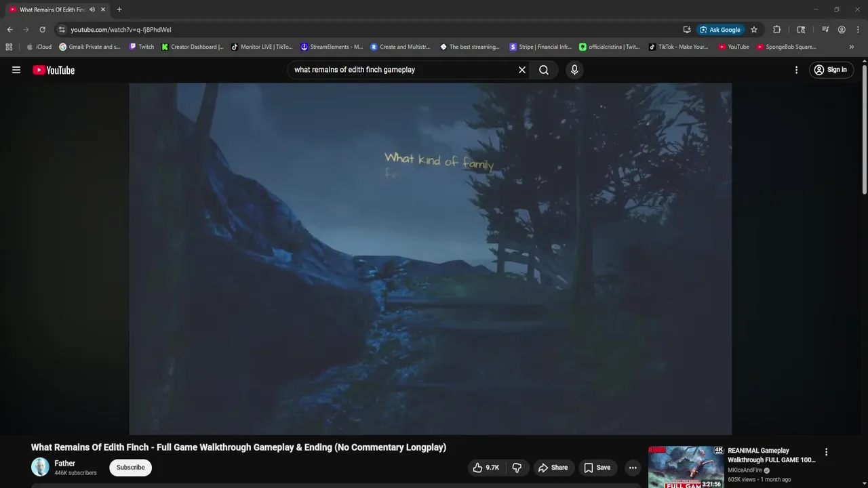Image resolution: width=868 pixels, height=488 pixels.
Task: Dislike the video with thumbs down
Action: [x=517, y=468]
